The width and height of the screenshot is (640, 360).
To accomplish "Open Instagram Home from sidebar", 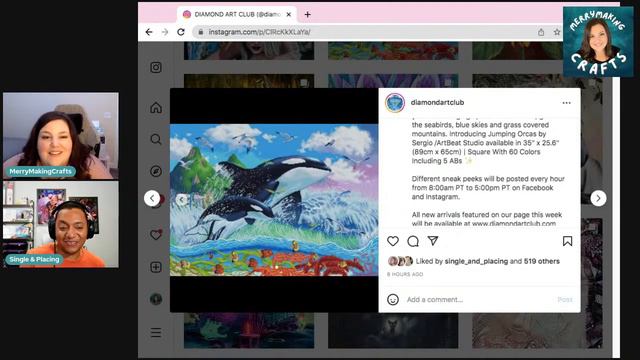I will click(156, 108).
